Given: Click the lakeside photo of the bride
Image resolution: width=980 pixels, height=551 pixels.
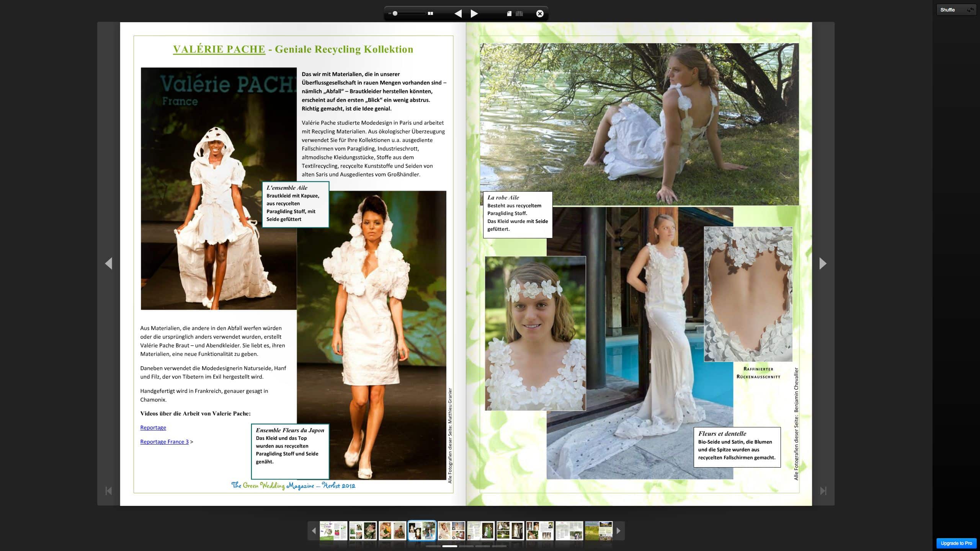Looking at the screenshot, I should pos(639,124).
